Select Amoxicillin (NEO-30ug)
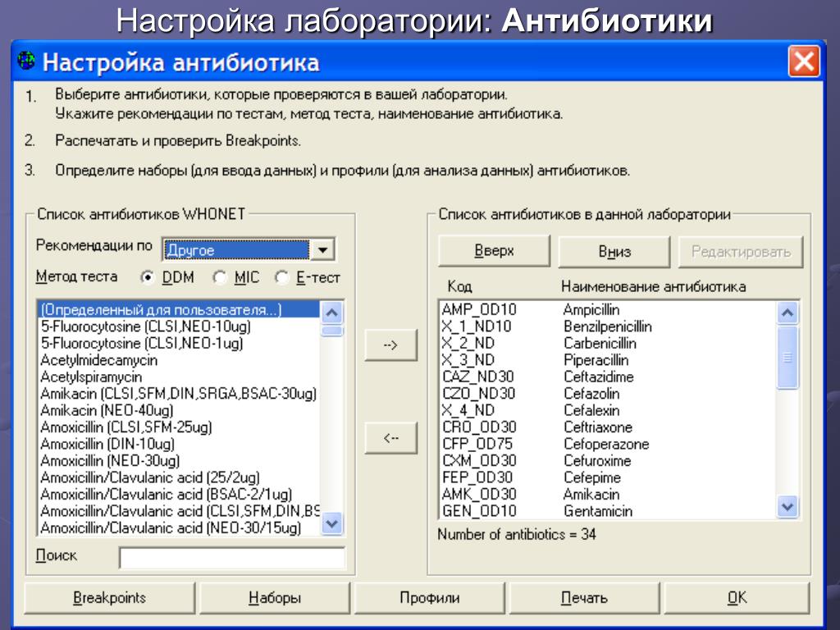This screenshot has width=840, height=630. tap(179, 461)
